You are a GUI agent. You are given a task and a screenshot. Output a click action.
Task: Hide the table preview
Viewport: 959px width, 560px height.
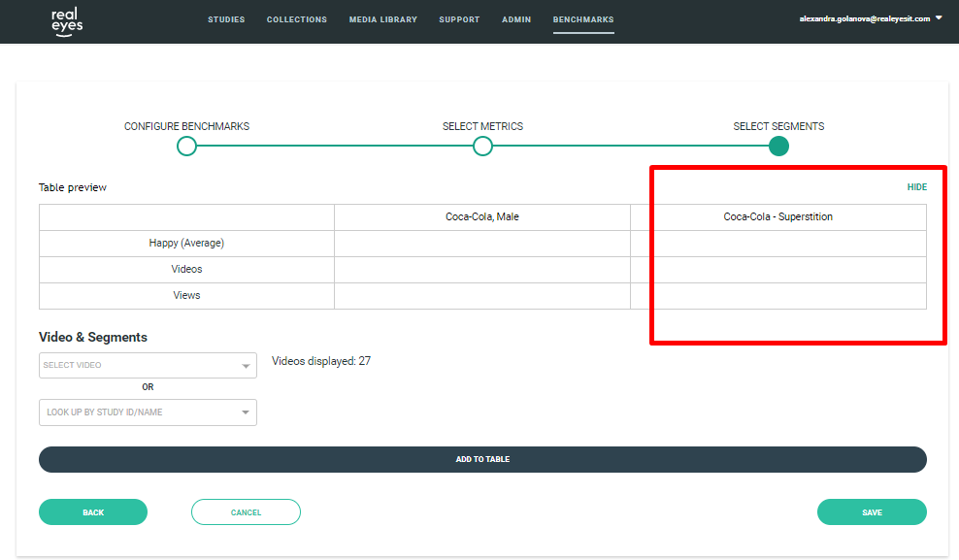click(917, 187)
